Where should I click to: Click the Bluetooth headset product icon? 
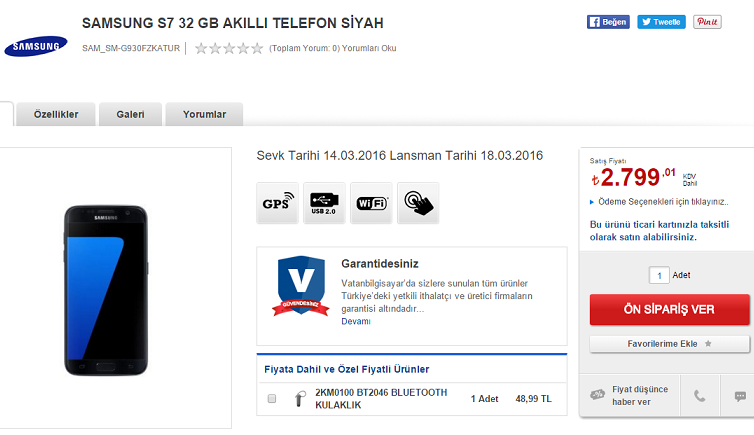[x=300, y=399]
